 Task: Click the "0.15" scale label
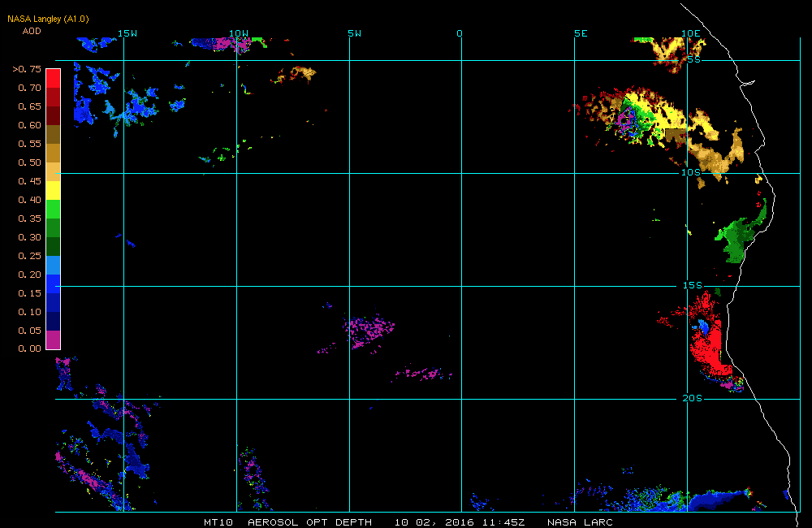[29, 292]
